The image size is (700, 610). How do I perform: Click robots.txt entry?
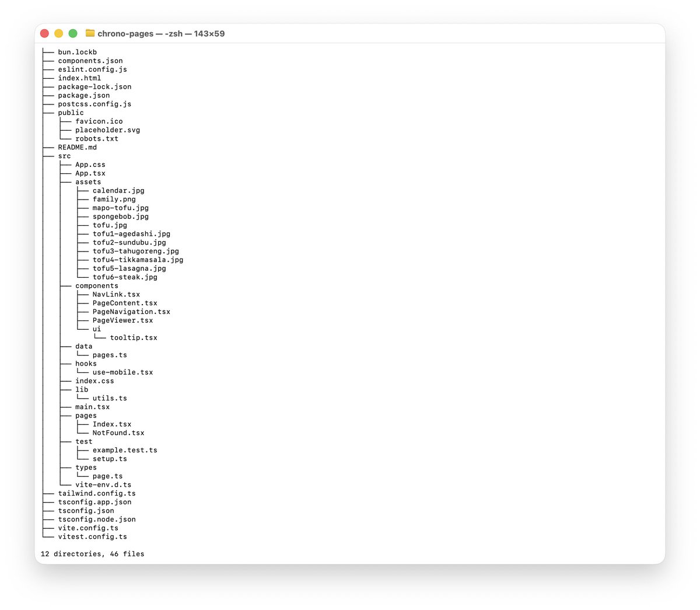[97, 138]
